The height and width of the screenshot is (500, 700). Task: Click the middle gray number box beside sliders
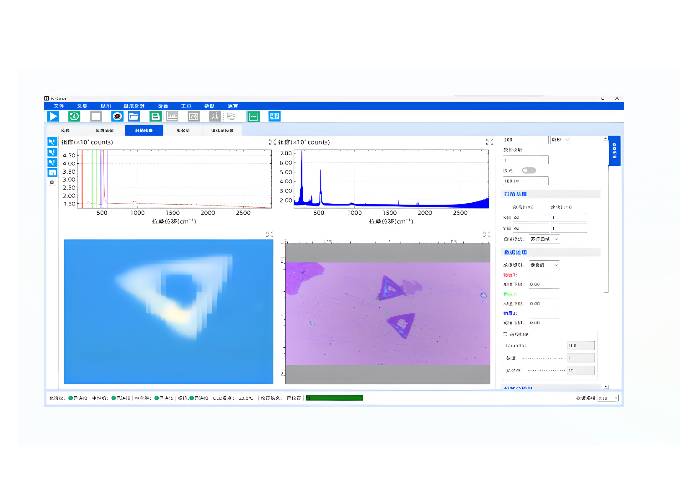pyautogui.click(x=581, y=358)
